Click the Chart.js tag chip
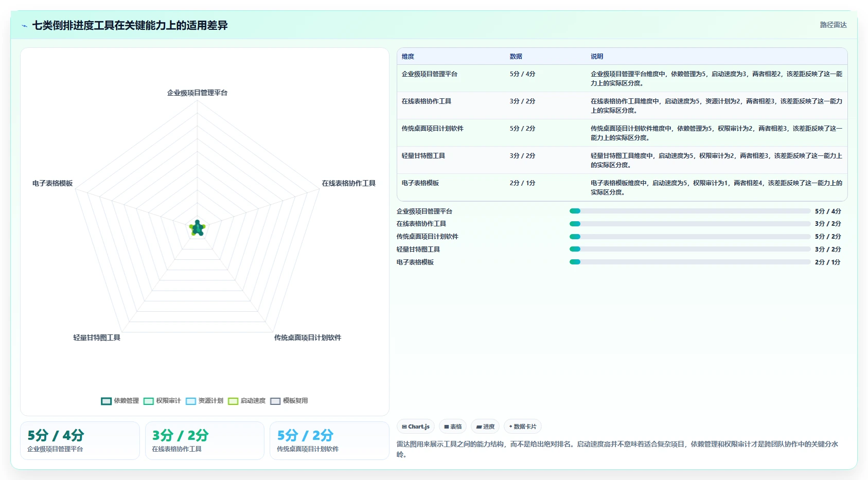 pyautogui.click(x=416, y=426)
